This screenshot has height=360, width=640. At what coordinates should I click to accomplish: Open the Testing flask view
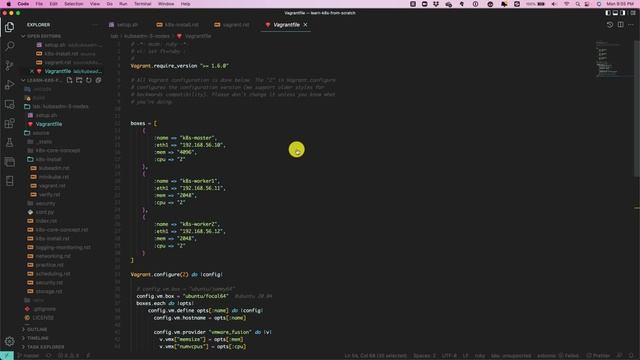9,142
